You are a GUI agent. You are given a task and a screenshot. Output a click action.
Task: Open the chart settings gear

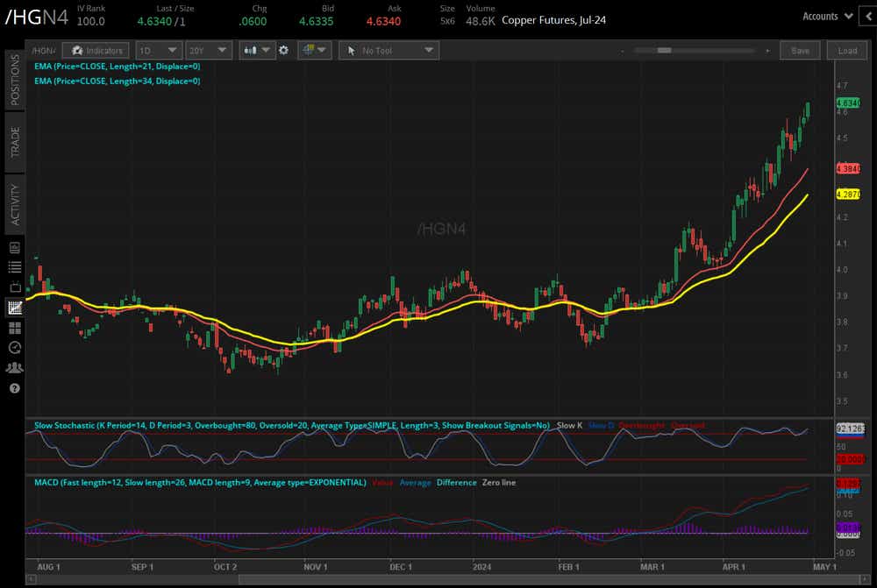pos(283,50)
